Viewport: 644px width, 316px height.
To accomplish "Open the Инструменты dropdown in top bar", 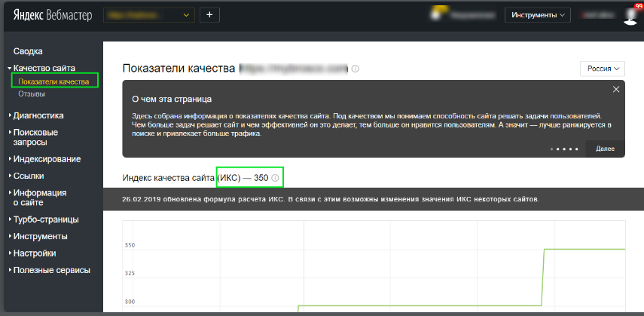I will point(538,15).
